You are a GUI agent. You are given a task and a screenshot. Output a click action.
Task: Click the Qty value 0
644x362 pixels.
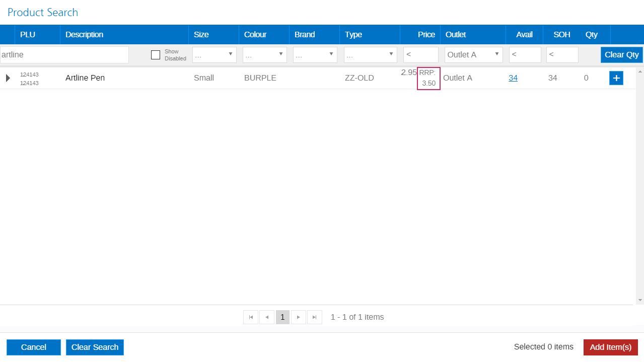586,78
